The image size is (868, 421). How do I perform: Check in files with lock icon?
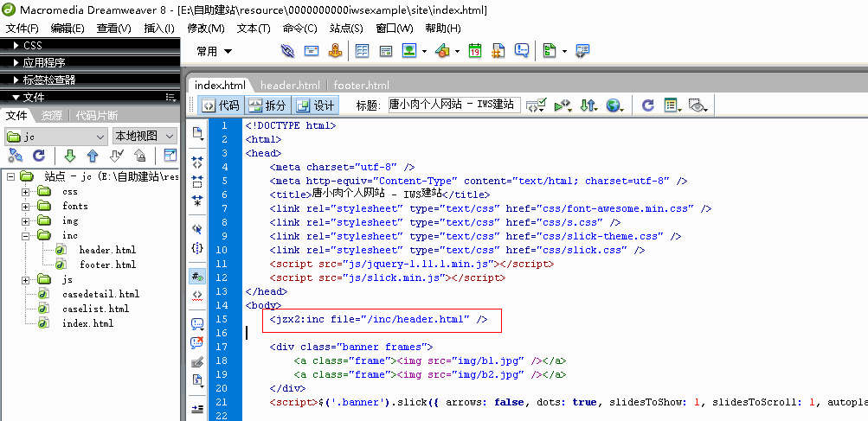pos(139,156)
